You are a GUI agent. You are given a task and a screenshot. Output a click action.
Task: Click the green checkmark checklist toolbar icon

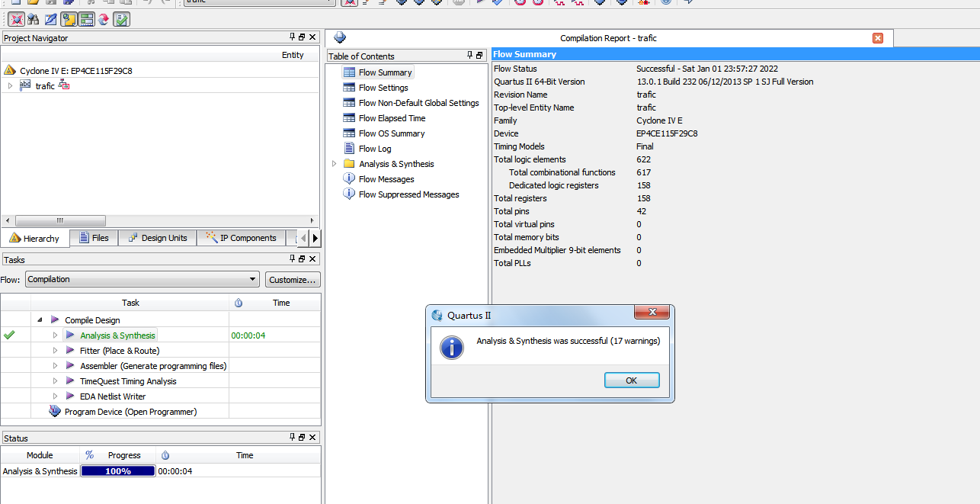click(x=121, y=19)
